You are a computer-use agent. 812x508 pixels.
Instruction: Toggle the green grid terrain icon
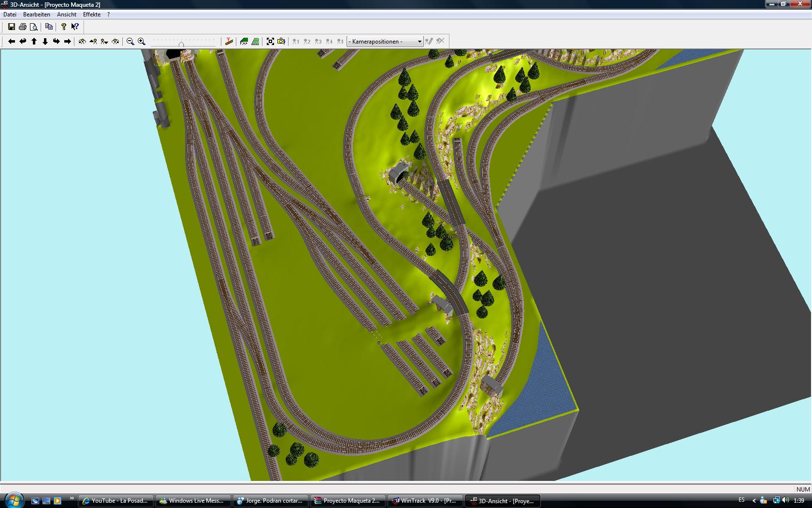point(255,42)
